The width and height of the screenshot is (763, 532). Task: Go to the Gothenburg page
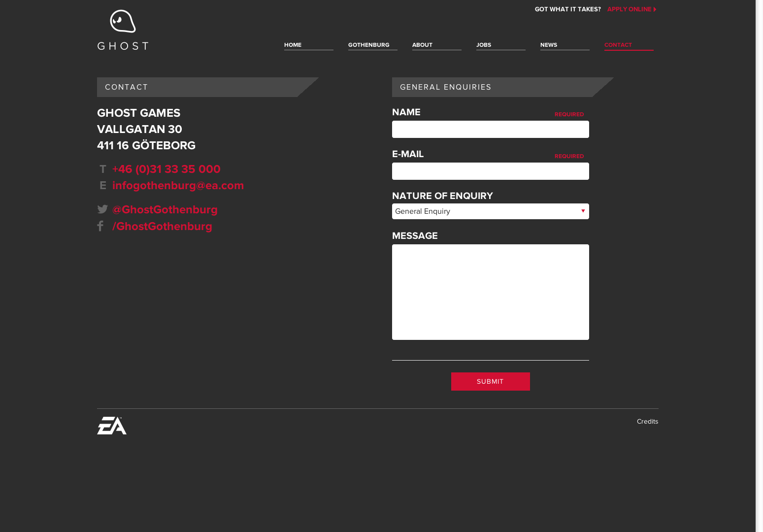(372, 45)
